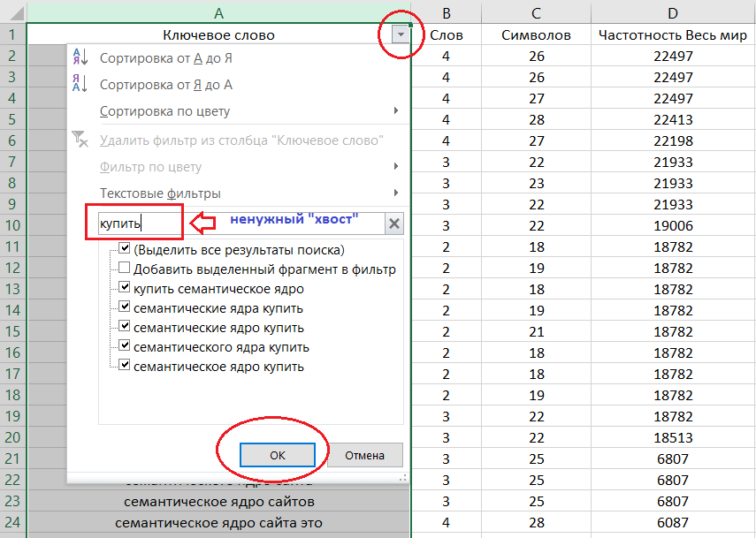Open the filter dropdown in Ключевое слово header
Viewport: 756px width, 538px height.
pos(401,34)
